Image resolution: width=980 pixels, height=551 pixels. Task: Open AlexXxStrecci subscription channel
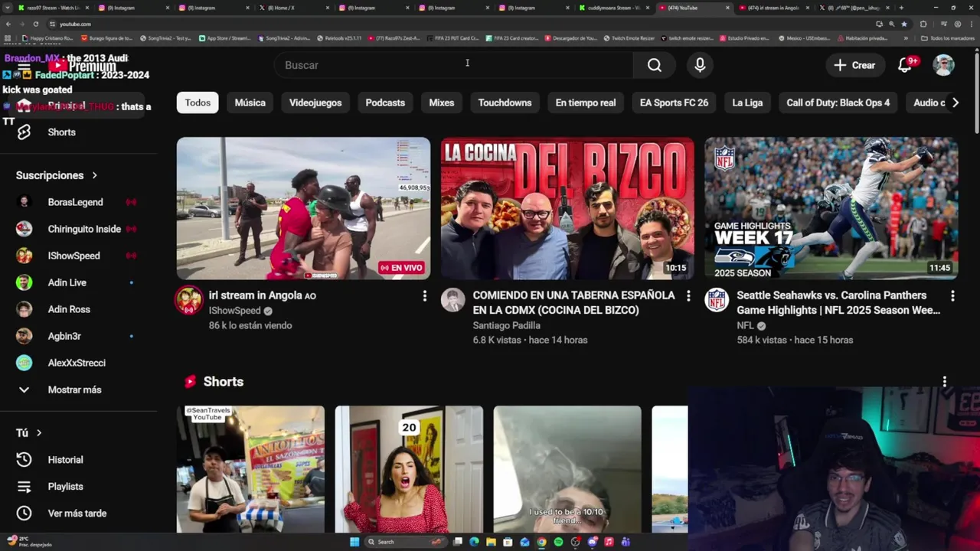[77, 363]
